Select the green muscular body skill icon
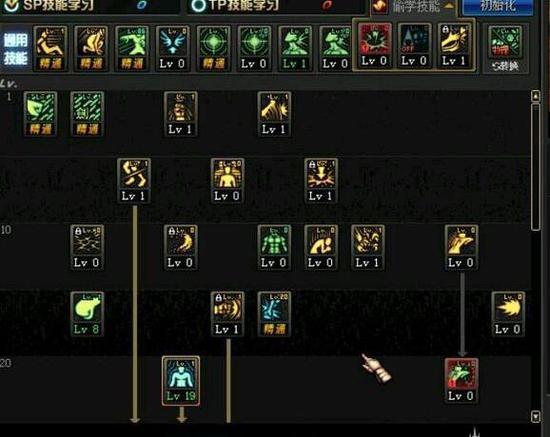 [274, 248]
